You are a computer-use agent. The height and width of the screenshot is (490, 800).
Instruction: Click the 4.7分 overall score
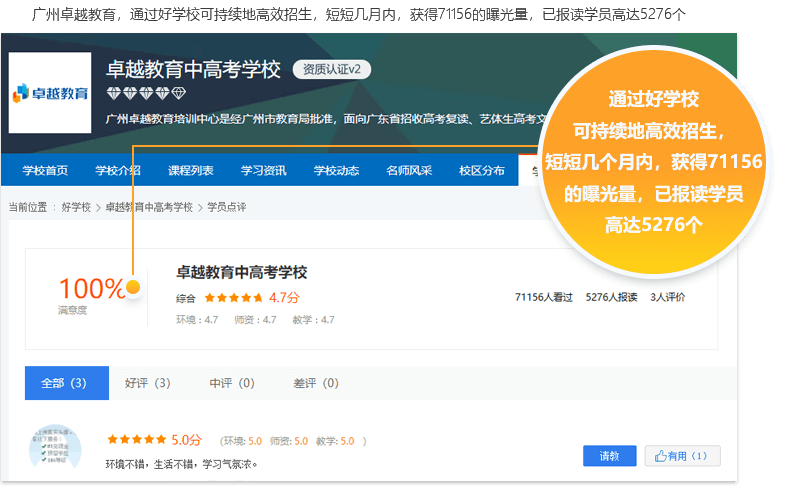pyautogui.click(x=284, y=298)
